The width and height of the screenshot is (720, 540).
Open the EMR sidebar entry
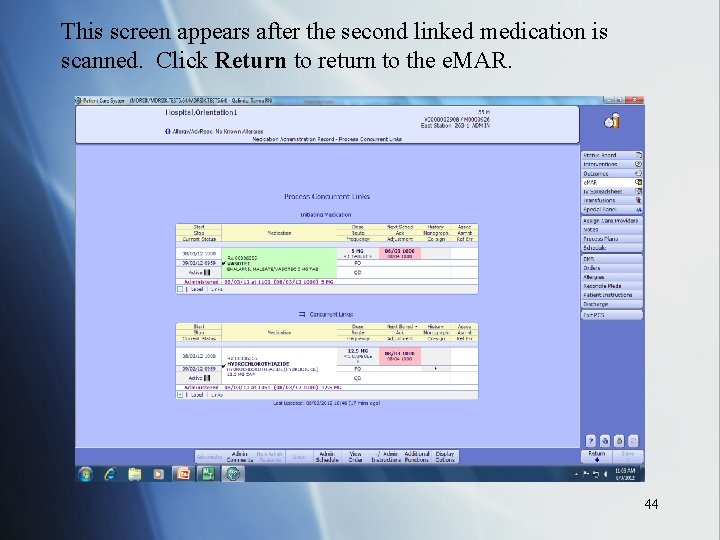[x=612, y=259]
